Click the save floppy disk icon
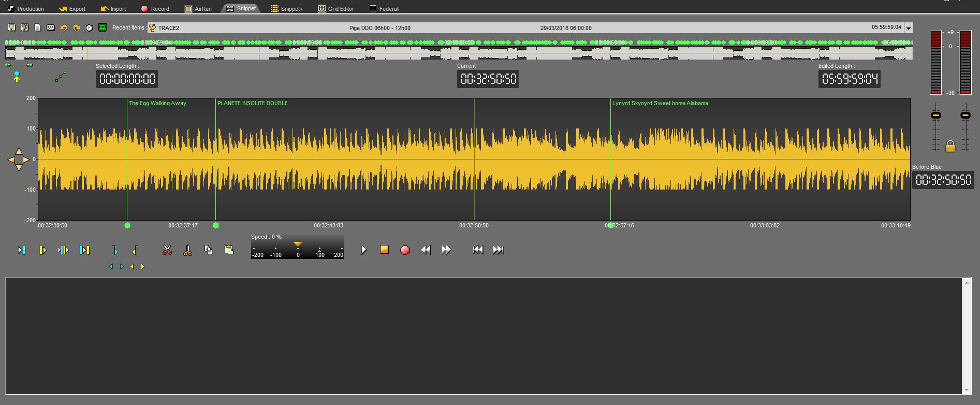 click(x=11, y=27)
